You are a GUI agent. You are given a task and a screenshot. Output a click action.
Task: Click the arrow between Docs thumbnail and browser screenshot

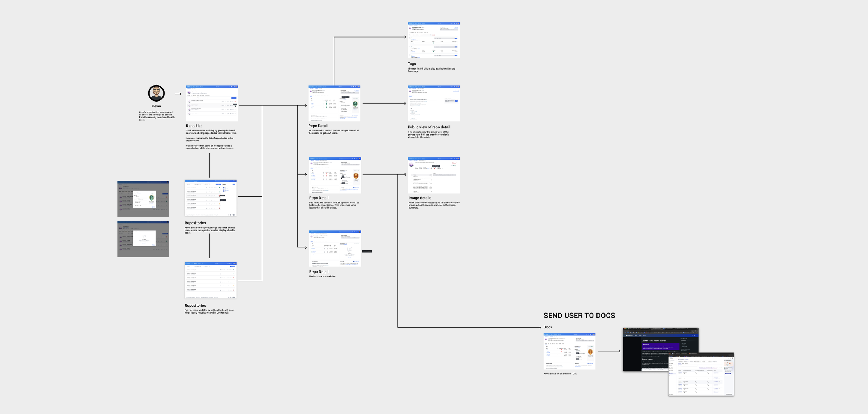(x=609, y=351)
